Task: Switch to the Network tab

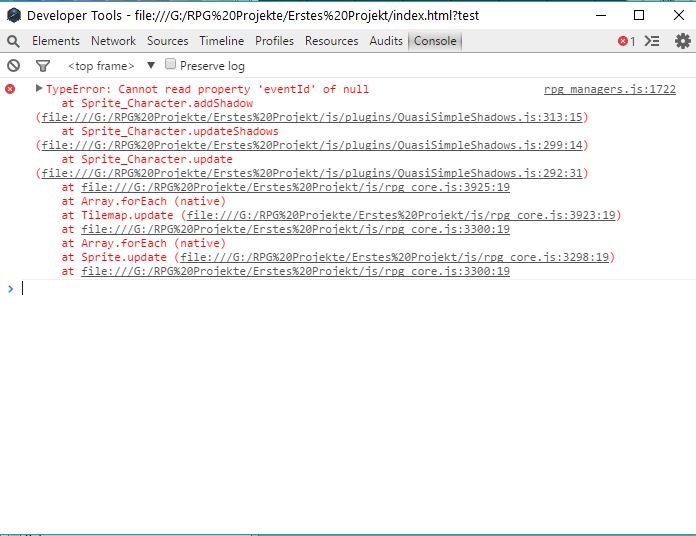Action: 114,41
